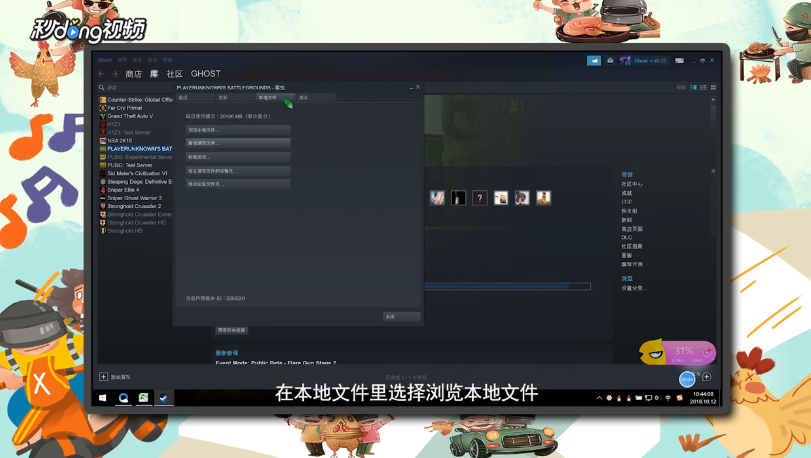The image size is (811, 458).
Task: Switch library to list view icon
Action: click(x=703, y=87)
